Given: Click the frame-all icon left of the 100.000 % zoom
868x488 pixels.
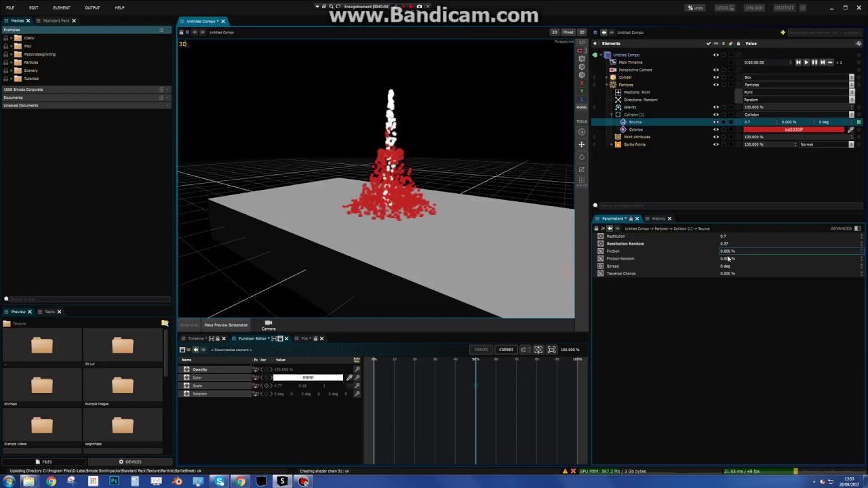Looking at the screenshot, I should click(551, 350).
